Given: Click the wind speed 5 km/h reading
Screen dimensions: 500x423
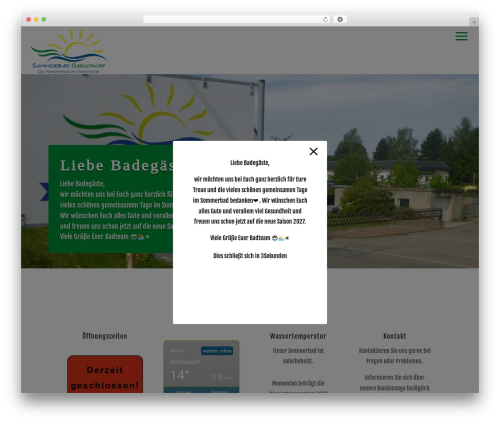Looking at the screenshot, I should pyautogui.click(x=222, y=377).
